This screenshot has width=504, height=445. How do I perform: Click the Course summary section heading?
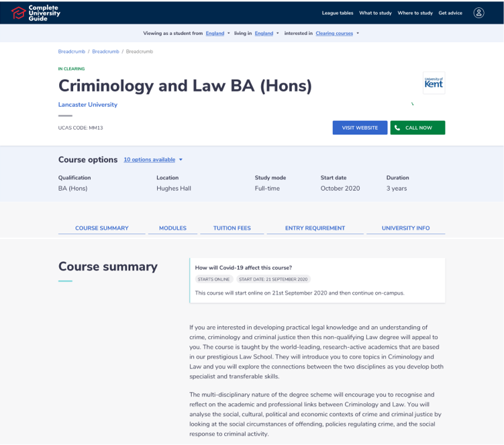click(x=108, y=266)
